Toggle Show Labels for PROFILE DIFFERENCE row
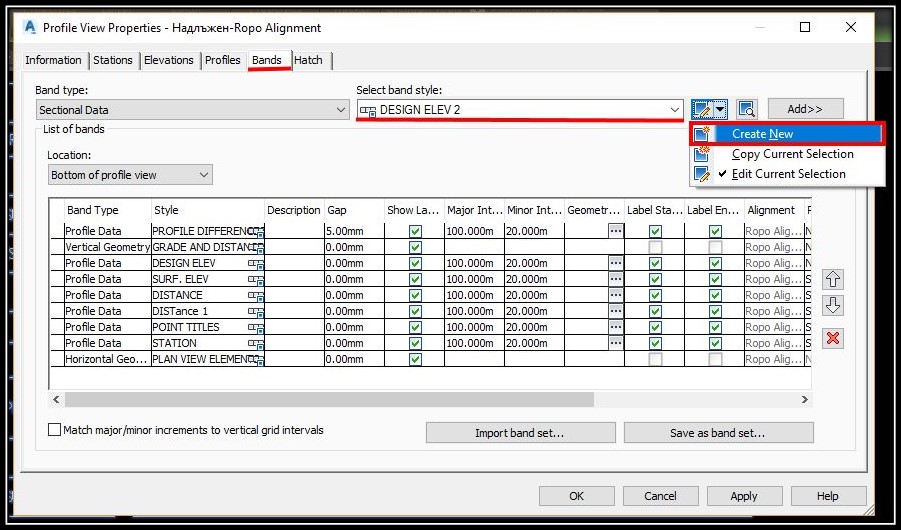Image resolution: width=901 pixels, height=530 pixels. 415,231
